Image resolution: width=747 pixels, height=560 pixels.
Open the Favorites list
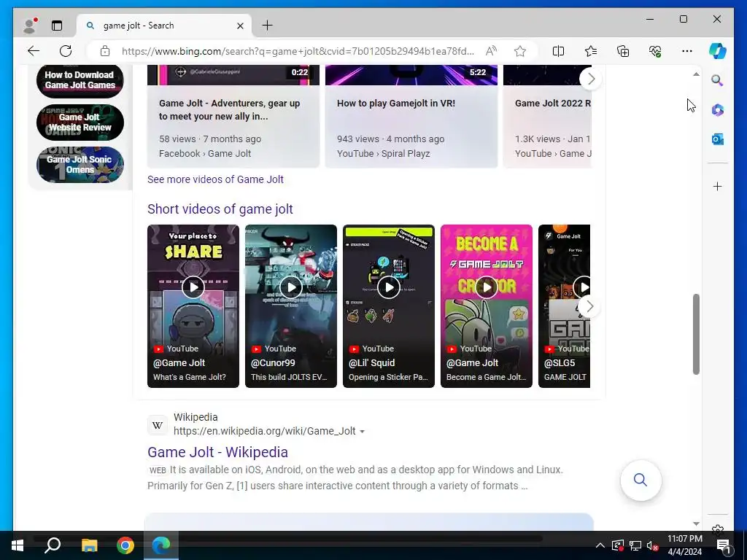[x=591, y=51]
